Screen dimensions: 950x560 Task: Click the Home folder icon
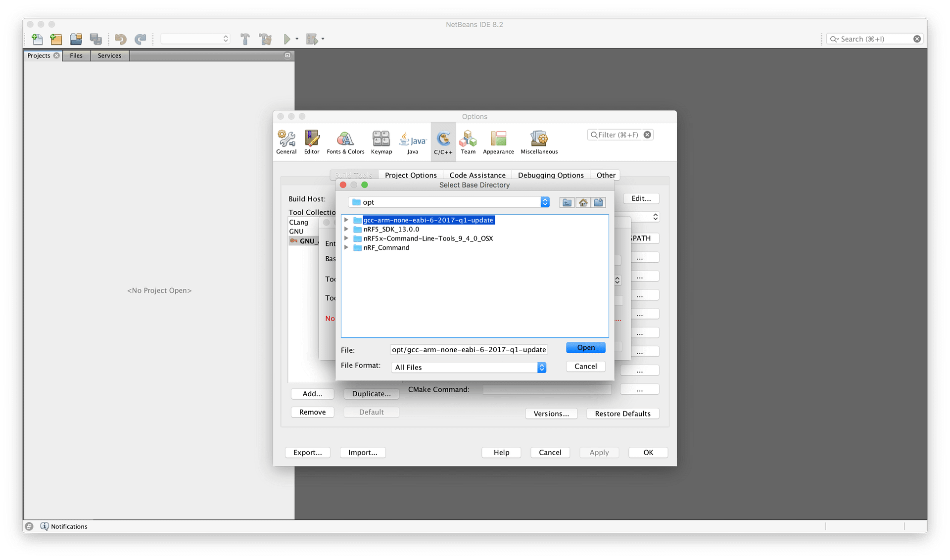pyautogui.click(x=583, y=202)
